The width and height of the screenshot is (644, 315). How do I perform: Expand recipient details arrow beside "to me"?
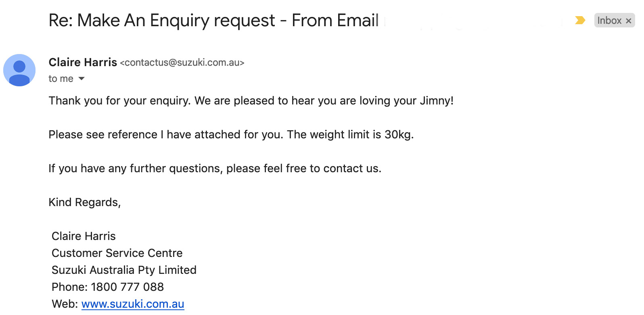coord(82,79)
